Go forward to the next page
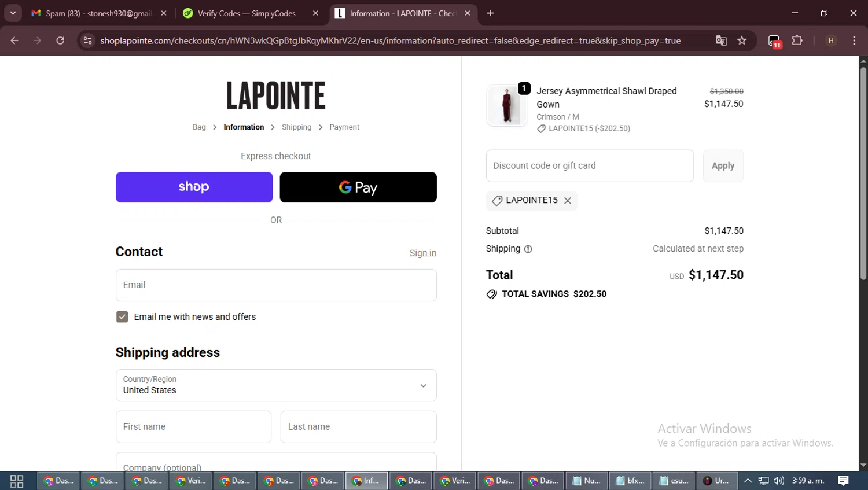Viewport: 868px width, 490px height. [37, 40]
